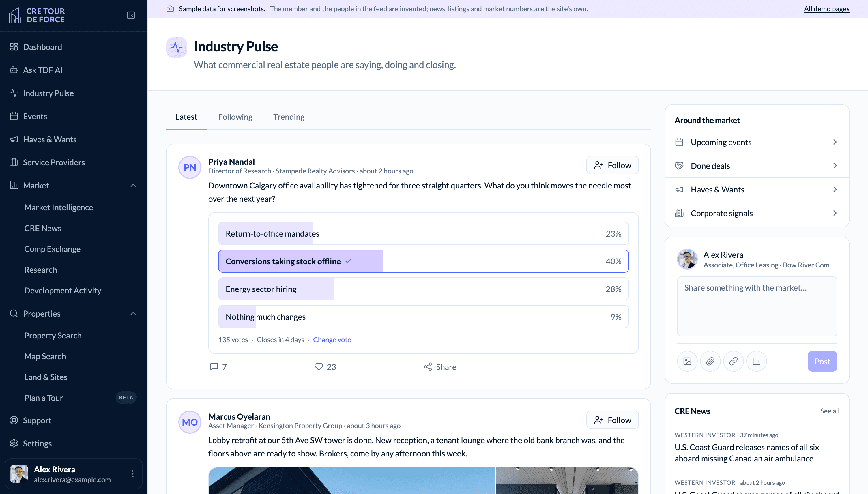The width and height of the screenshot is (868, 494).
Task: Collapse the sidebar with the panel icon
Action: pyautogui.click(x=131, y=15)
